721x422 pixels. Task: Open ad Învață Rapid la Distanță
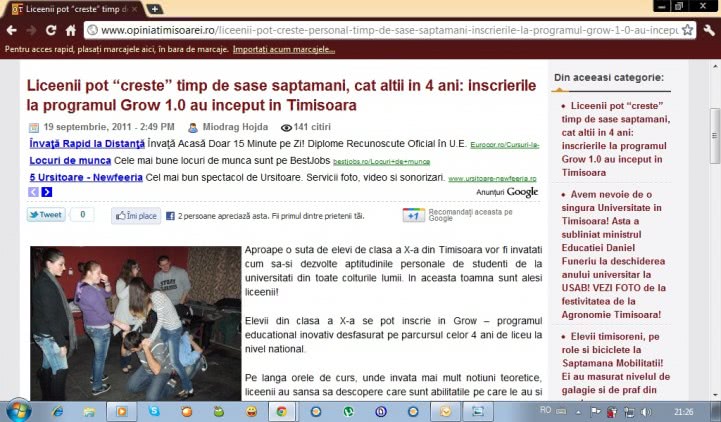pyautogui.click(x=87, y=143)
